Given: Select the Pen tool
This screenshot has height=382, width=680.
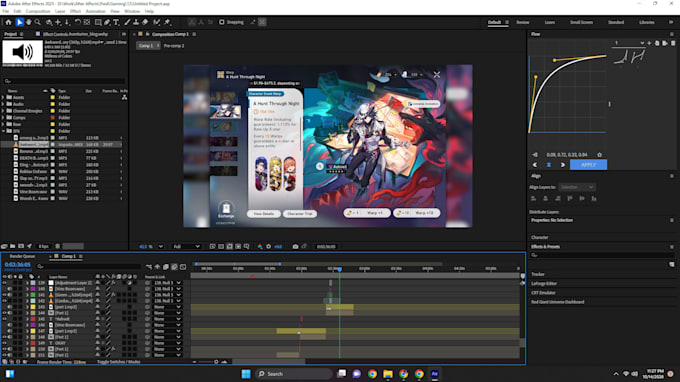Looking at the screenshot, I should click(x=107, y=22).
